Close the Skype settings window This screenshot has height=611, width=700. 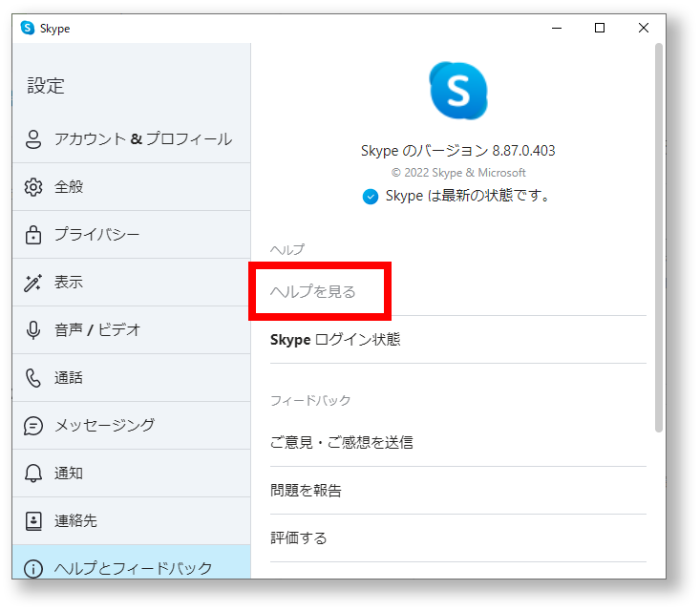click(x=644, y=28)
